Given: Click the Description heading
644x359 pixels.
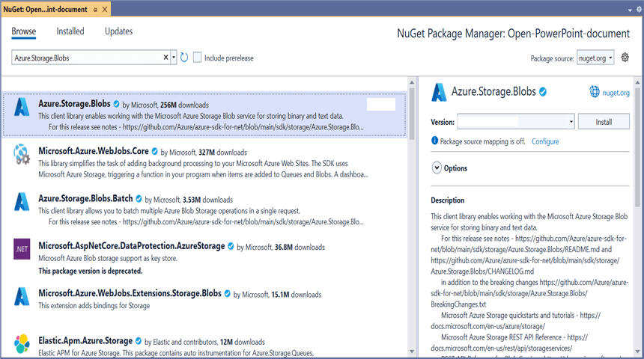Looking at the screenshot, I should (x=447, y=200).
